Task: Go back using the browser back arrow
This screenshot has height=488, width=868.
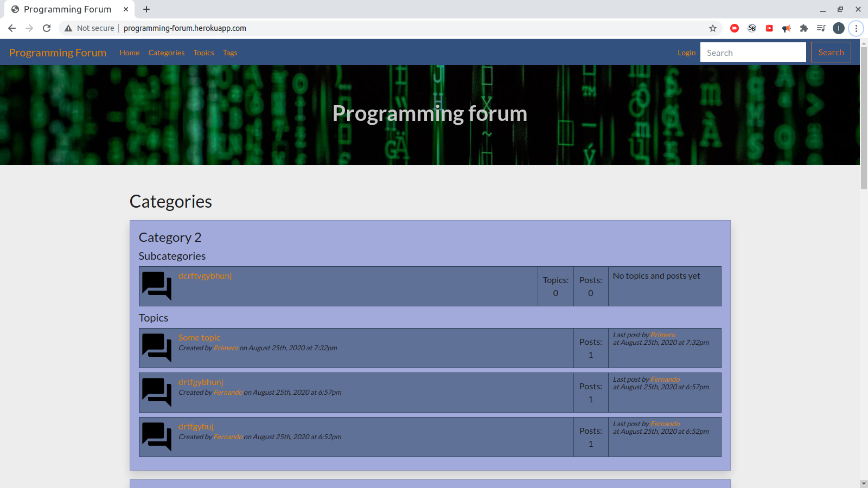Action: (x=12, y=28)
